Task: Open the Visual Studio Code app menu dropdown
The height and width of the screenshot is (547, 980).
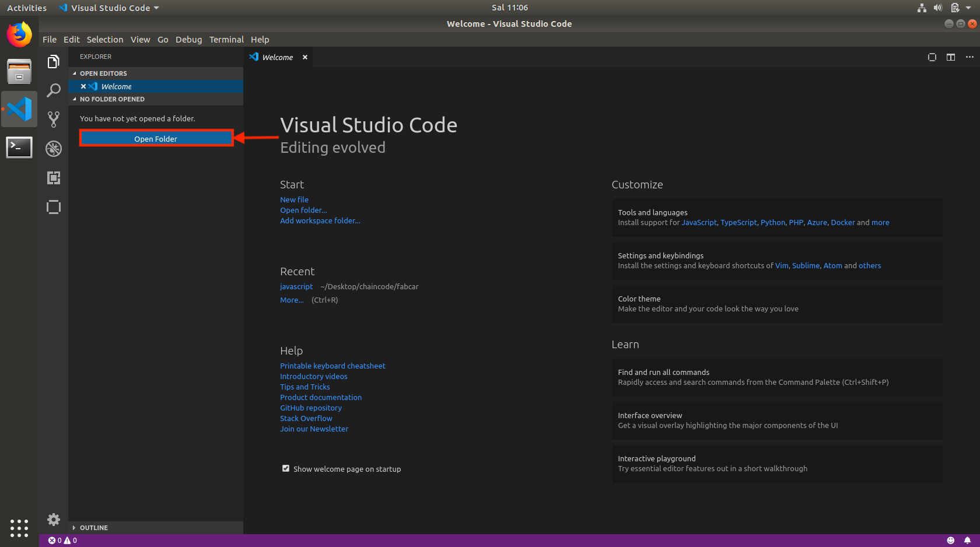Action: pyautogui.click(x=109, y=8)
